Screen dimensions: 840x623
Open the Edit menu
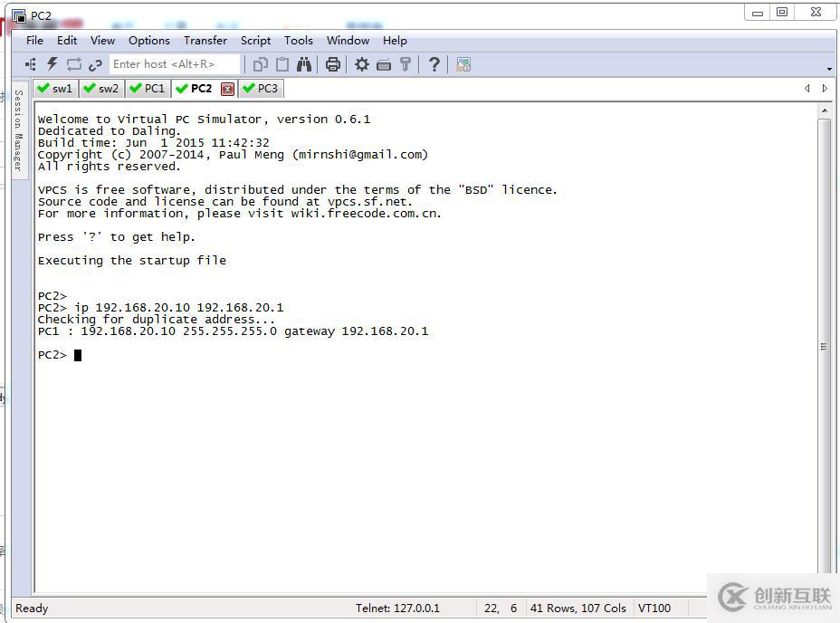click(67, 41)
